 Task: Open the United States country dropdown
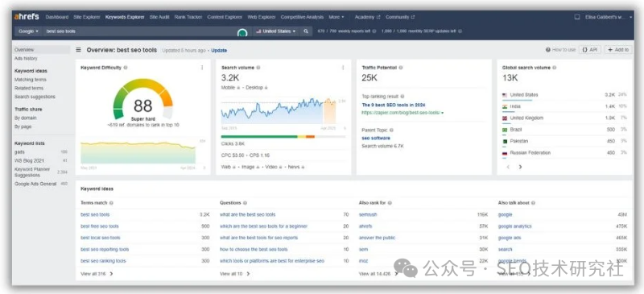pos(275,31)
